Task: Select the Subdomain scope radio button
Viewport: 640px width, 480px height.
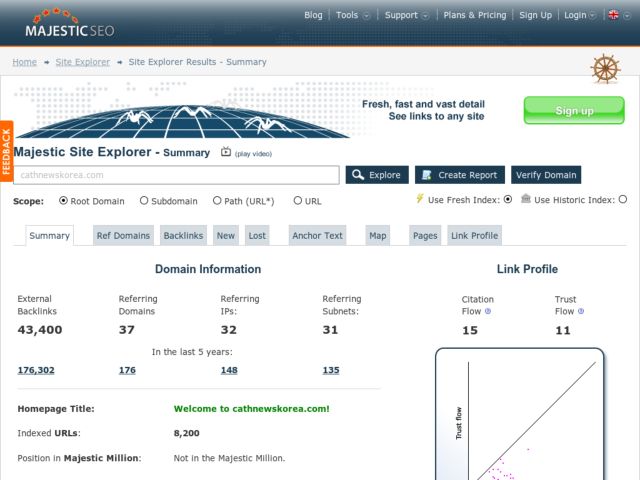Action: (x=144, y=201)
